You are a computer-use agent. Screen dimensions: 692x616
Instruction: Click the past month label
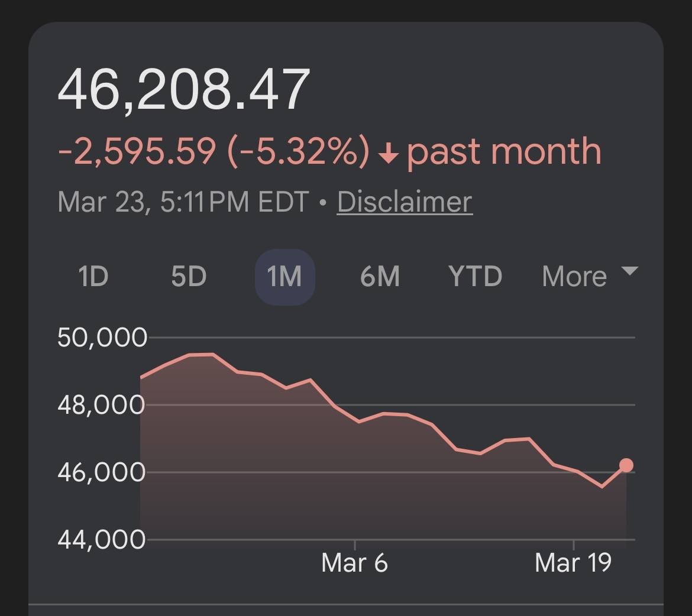(x=504, y=151)
